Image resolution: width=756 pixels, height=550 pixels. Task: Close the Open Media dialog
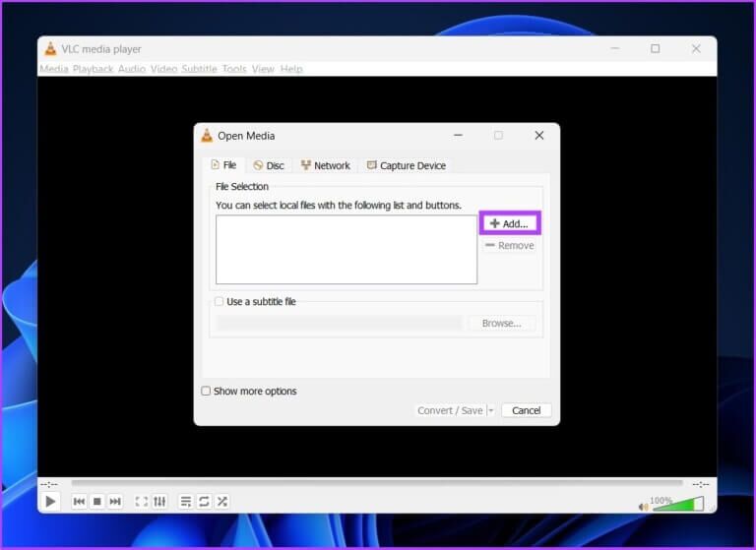[x=539, y=136]
